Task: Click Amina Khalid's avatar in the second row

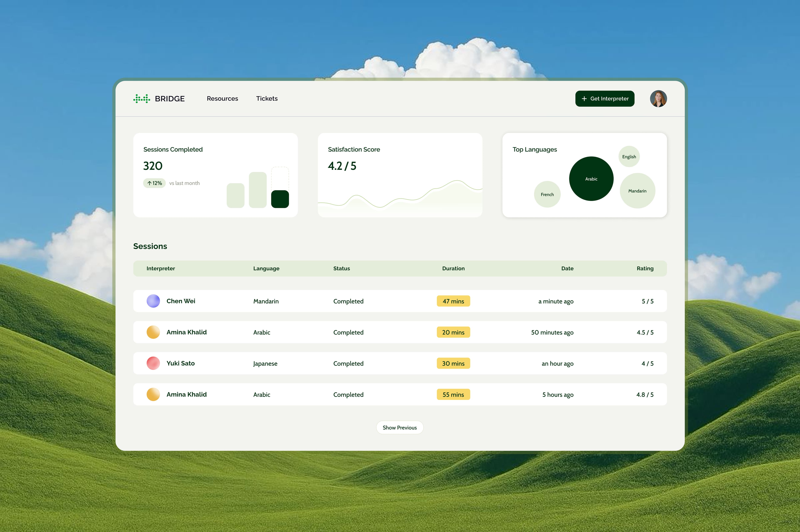Action: (153, 332)
